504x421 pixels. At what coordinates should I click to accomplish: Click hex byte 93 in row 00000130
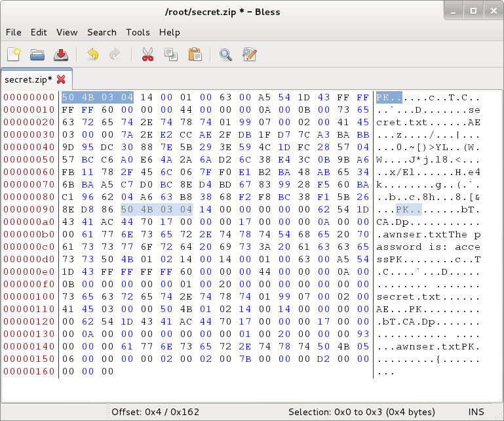pos(363,334)
